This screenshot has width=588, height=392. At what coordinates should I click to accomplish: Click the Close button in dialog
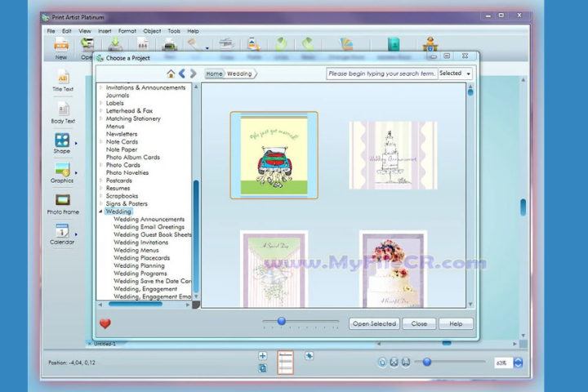click(419, 323)
